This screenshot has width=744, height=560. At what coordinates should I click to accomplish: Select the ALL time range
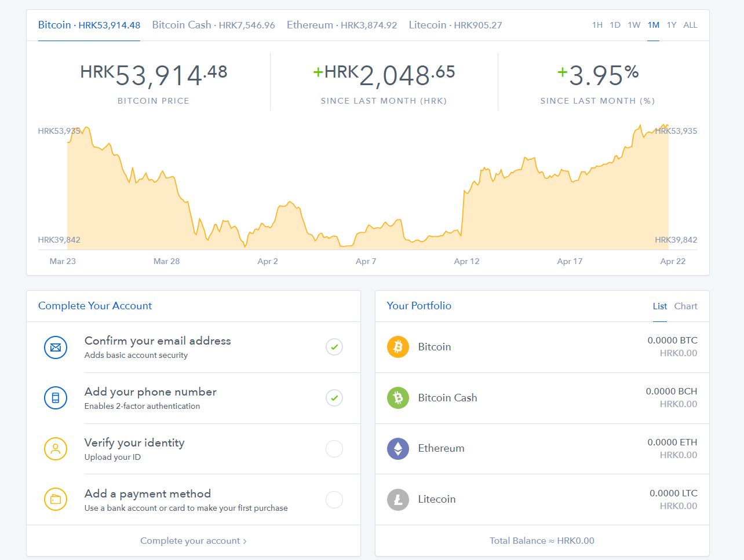pyautogui.click(x=690, y=25)
